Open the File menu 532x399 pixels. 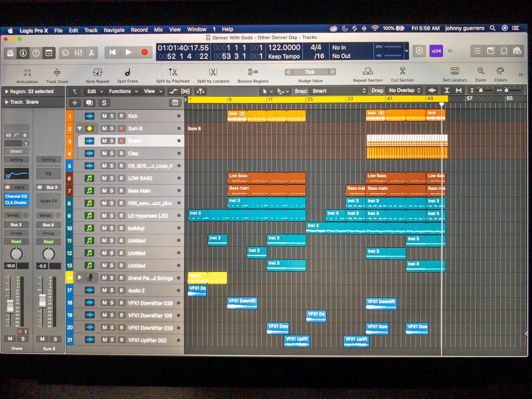tap(59, 30)
